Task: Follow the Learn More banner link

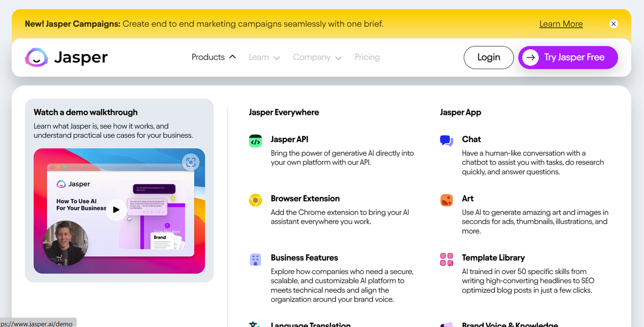Action: pos(561,24)
